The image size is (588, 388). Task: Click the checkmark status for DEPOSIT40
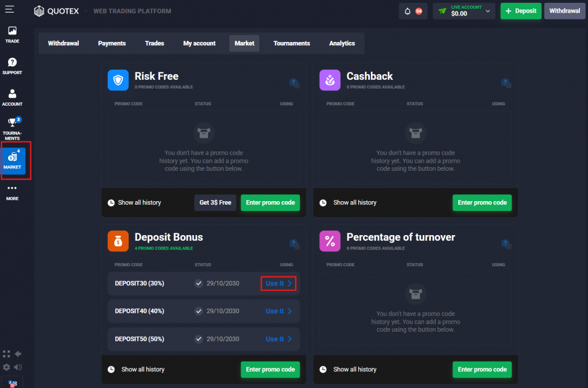coord(199,311)
